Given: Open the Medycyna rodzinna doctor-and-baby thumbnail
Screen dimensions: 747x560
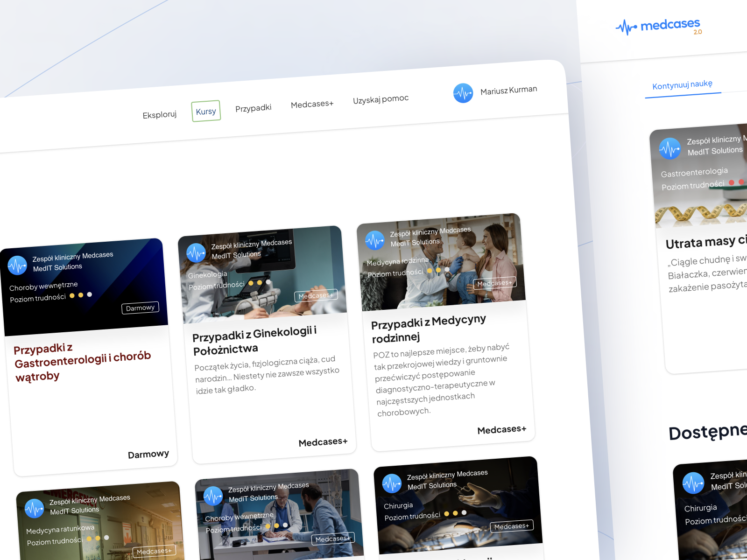Looking at the screenshot, I should (x=441, y=262).
